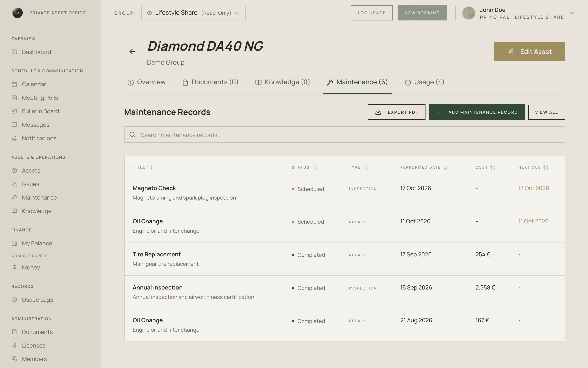
Task: Switch to the Overview tab
Action: coord(147,82)
